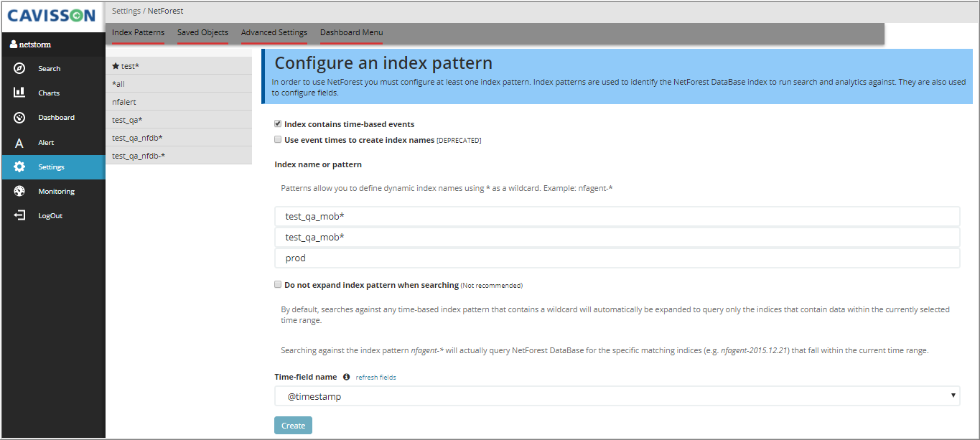Click the Monitoring globe icon
Viewport: 980px width, 440px height.
click(x=19, y=192)
